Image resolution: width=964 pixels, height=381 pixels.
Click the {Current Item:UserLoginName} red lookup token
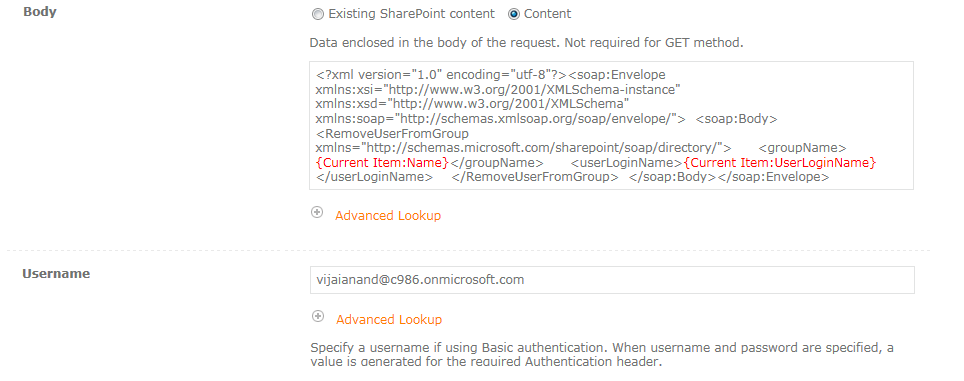point(780,163)
